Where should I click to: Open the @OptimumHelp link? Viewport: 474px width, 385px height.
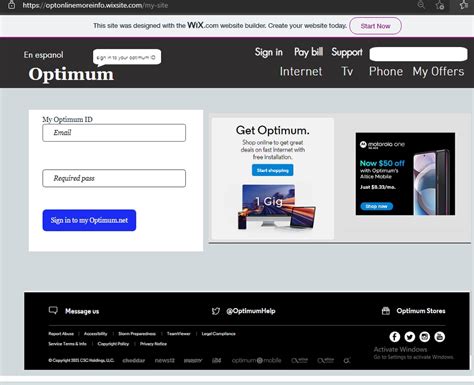tap(251, 311)
